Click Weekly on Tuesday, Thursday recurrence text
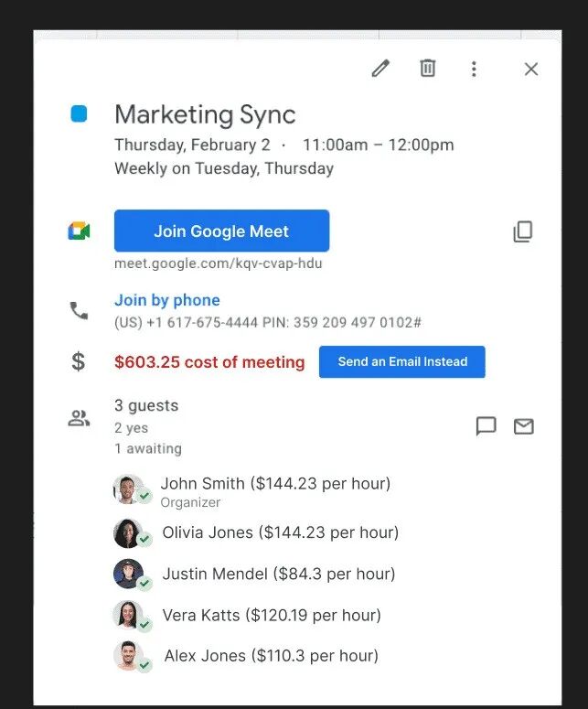 coord(224,168)
